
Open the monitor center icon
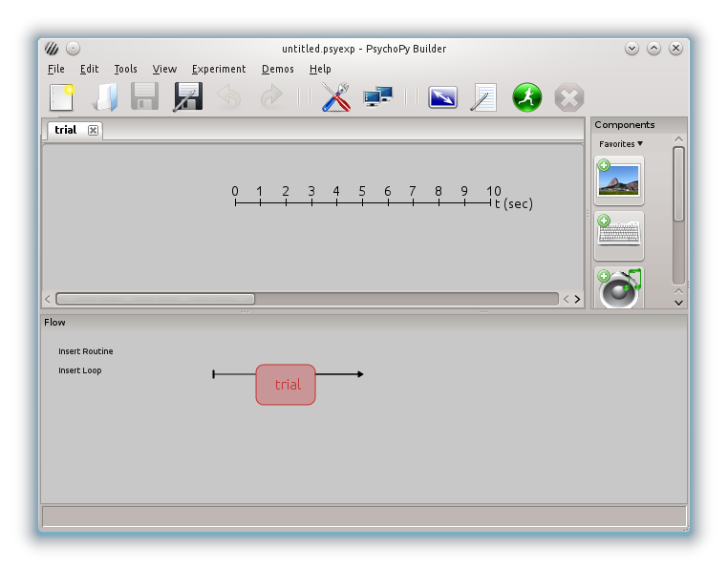tap(377, 97)
